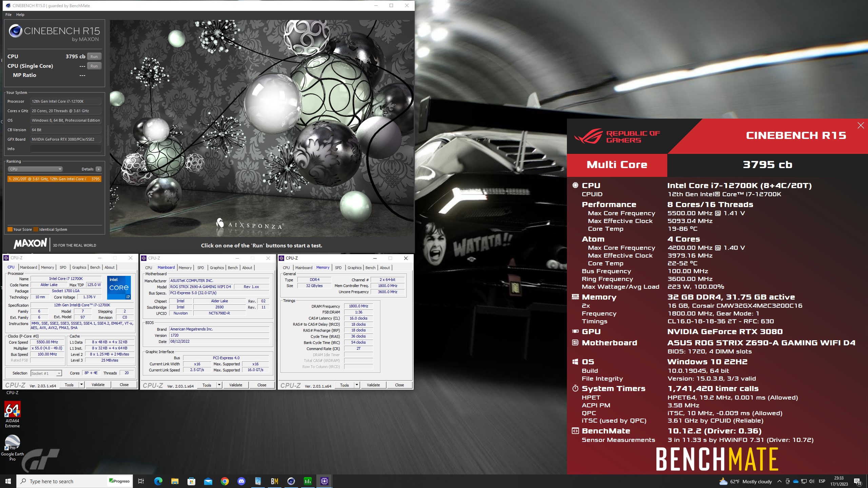
Task: Run the CPU (Single Core) test
Action: 94,66
